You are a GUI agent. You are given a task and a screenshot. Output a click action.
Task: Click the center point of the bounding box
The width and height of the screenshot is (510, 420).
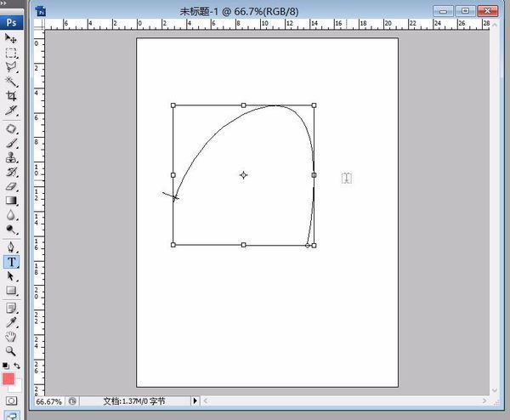[244, 175]
